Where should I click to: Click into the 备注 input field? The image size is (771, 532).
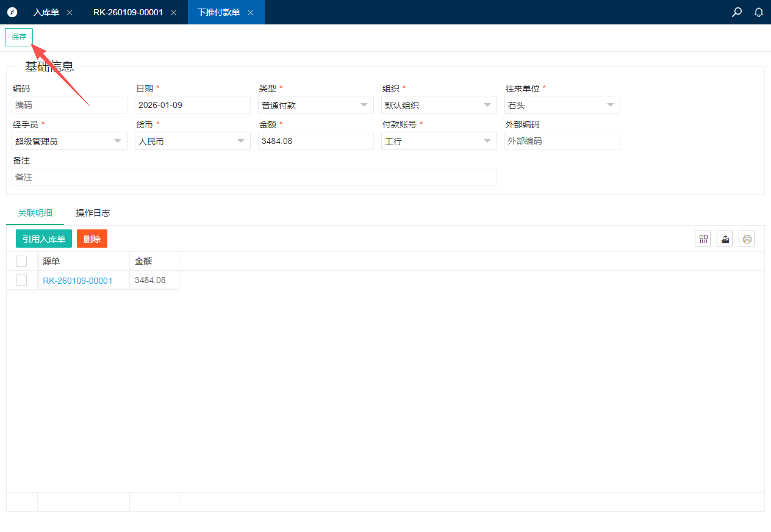click(x=254, y=177)
